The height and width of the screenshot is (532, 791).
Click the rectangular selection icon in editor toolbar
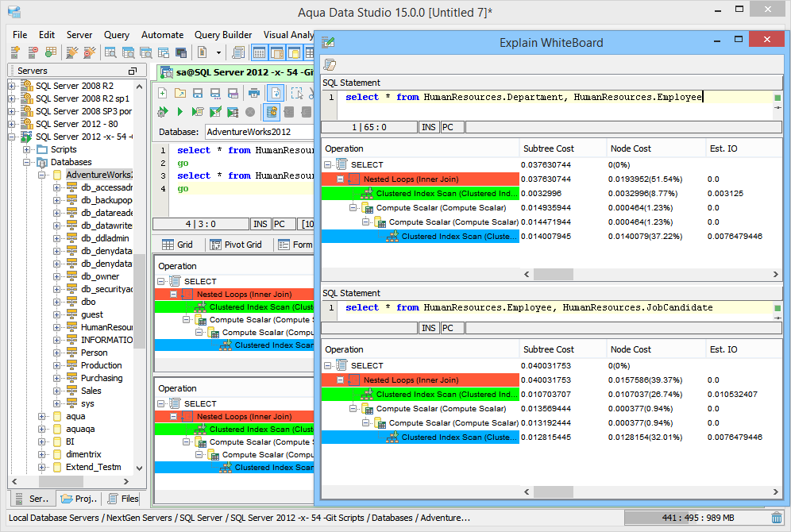[x=297, y=93]
